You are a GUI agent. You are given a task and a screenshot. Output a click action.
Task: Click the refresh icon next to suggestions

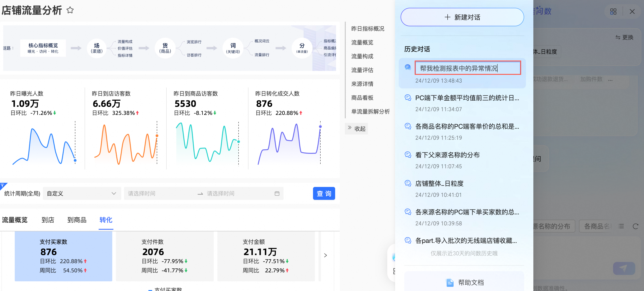point(635,226)
